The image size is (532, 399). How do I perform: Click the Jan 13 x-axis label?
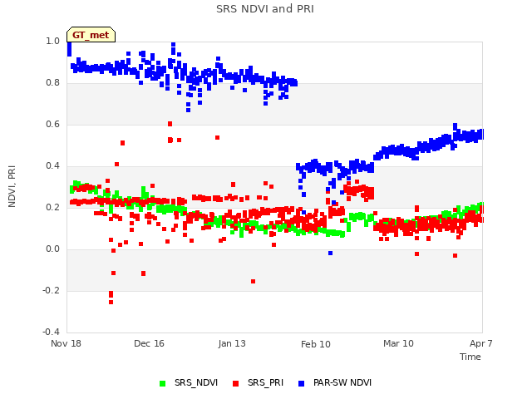point(232,343)
